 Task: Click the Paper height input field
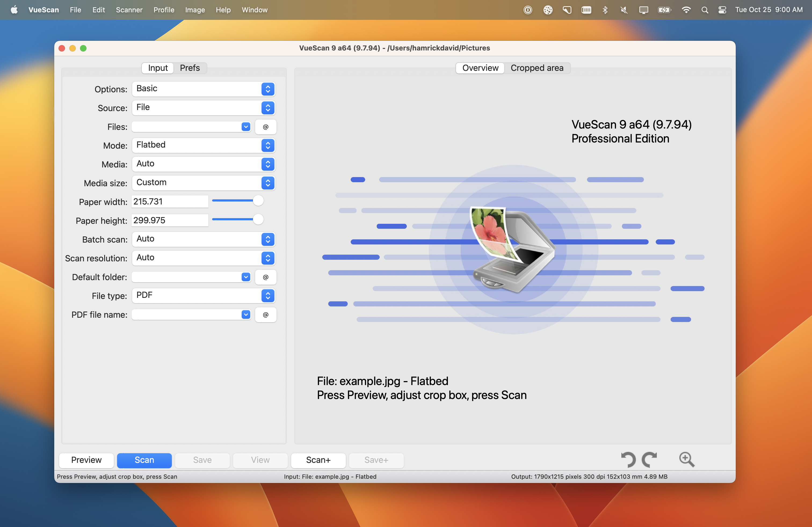point(169,220)
